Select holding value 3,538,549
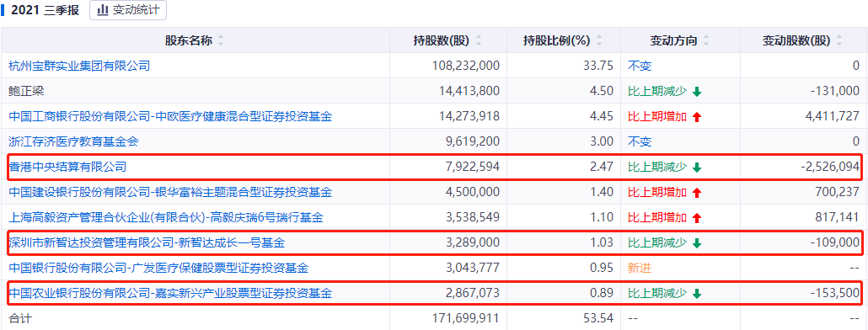Viewport: 868px width, 330px height. [472, 218]
